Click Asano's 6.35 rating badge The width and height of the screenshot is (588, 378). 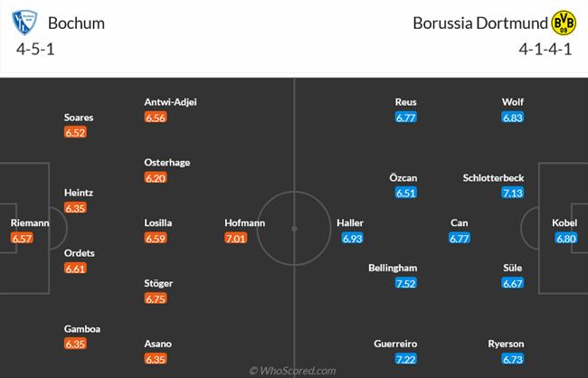click(156, 359)
